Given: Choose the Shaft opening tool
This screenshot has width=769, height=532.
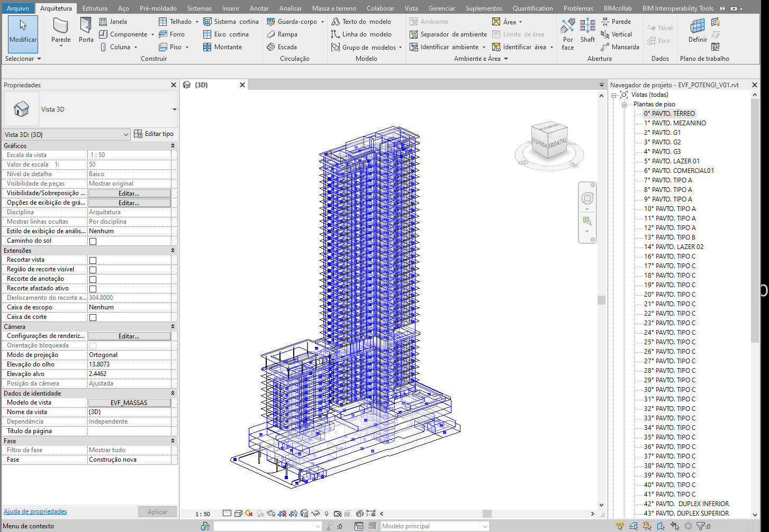Looking at the screenshot, I should point(587,31).
